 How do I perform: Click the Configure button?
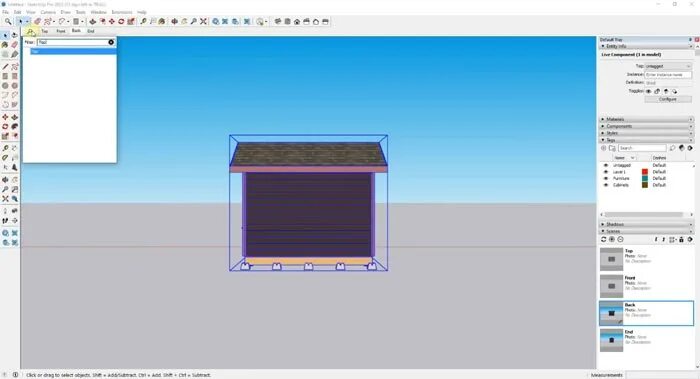click(x=668, y=99)
